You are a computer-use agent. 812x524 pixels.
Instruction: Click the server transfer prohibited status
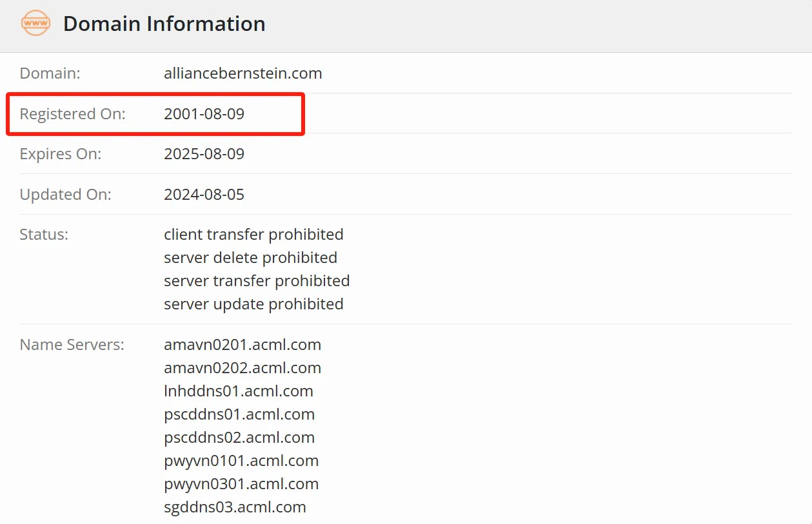257,281
